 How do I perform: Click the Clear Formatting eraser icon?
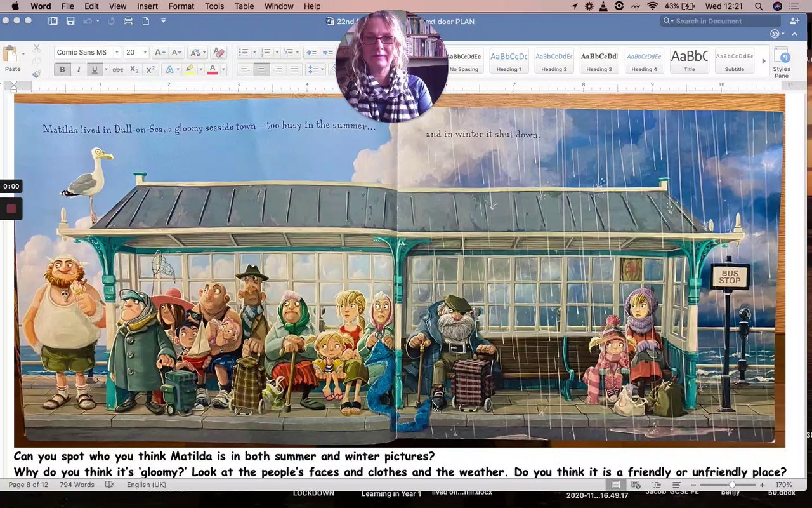(x=218, y=53)
